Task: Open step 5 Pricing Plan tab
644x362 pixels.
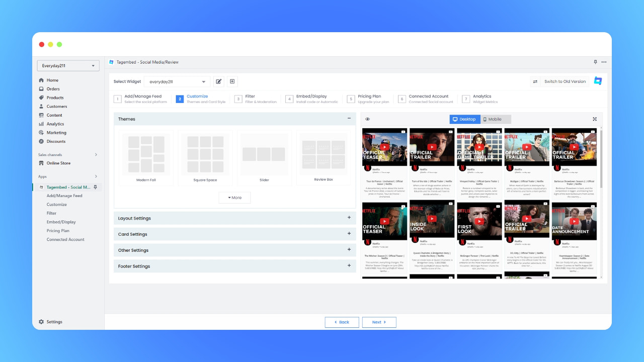Action: 369,99
